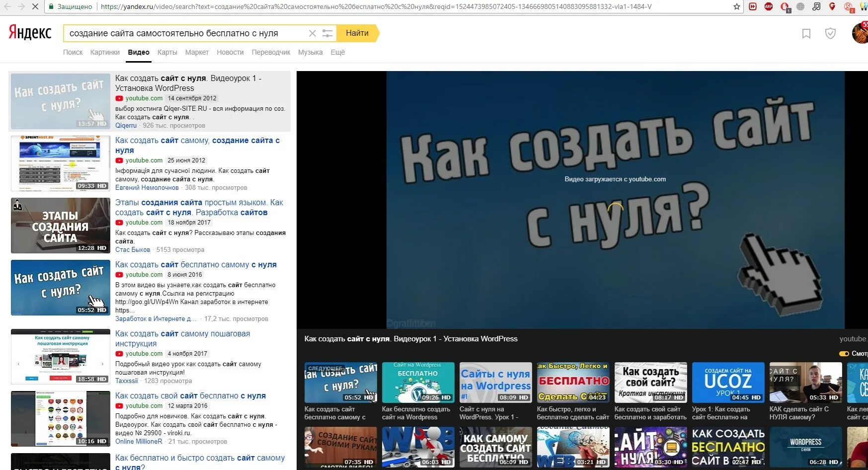Open related WordPress 06:28 thumbnail
Viewport: 868px width, 470px height.
click(805, 447)
